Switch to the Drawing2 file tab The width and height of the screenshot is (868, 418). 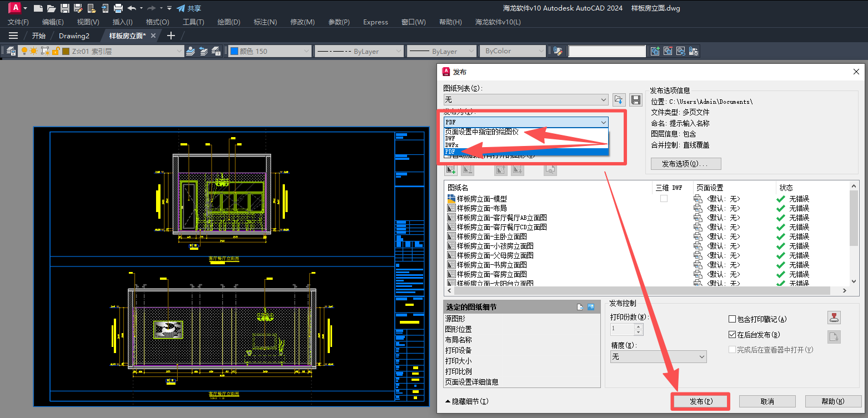pos(74,36)
